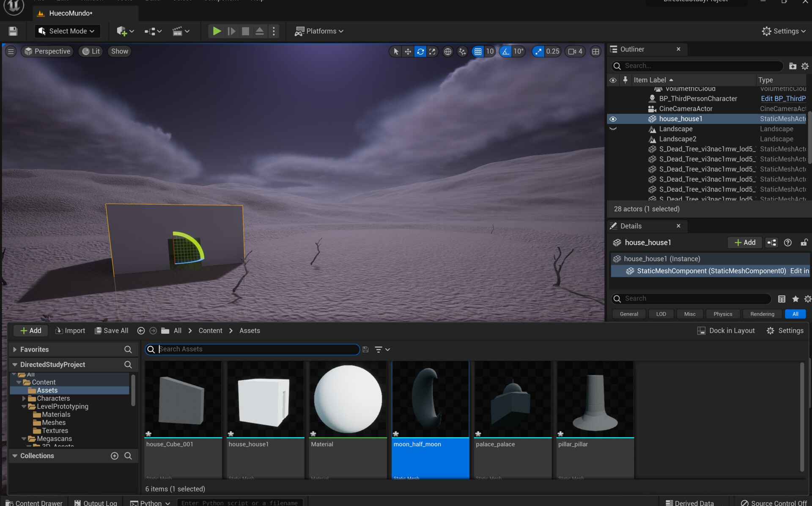Image resolution: width=812 pixels, height=506 pixels.
Task: Select the rotate transform tool
Action: point(420,52)
